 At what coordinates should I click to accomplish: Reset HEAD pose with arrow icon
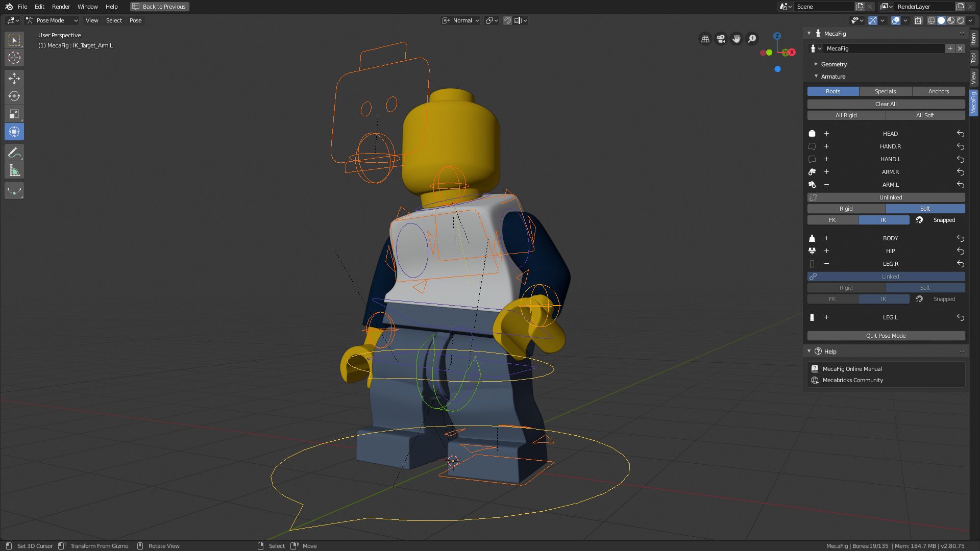pos(960,134)
